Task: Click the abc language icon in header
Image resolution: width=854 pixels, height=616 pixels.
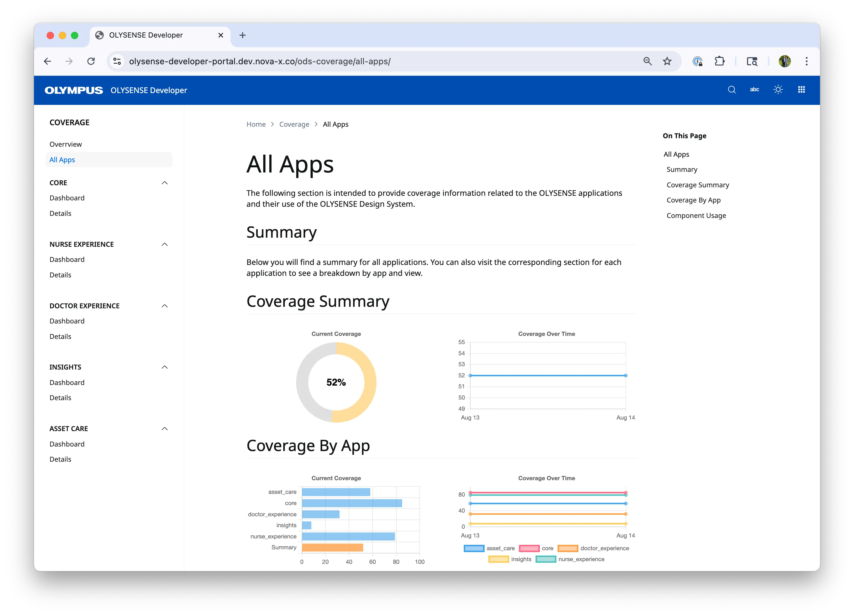Action: pos(754,89)
